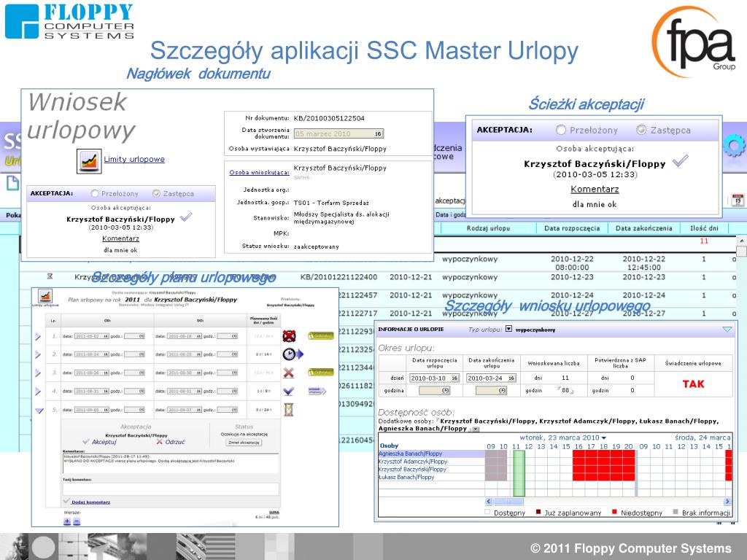Click the Twój komentarz text field
This screenshot has width=747, height=560.
[171, 489]
